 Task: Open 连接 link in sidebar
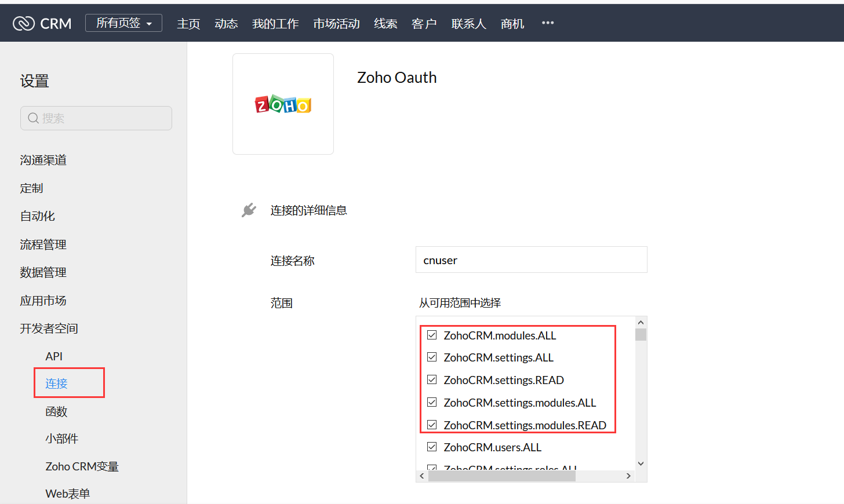(x=57, y=384)
